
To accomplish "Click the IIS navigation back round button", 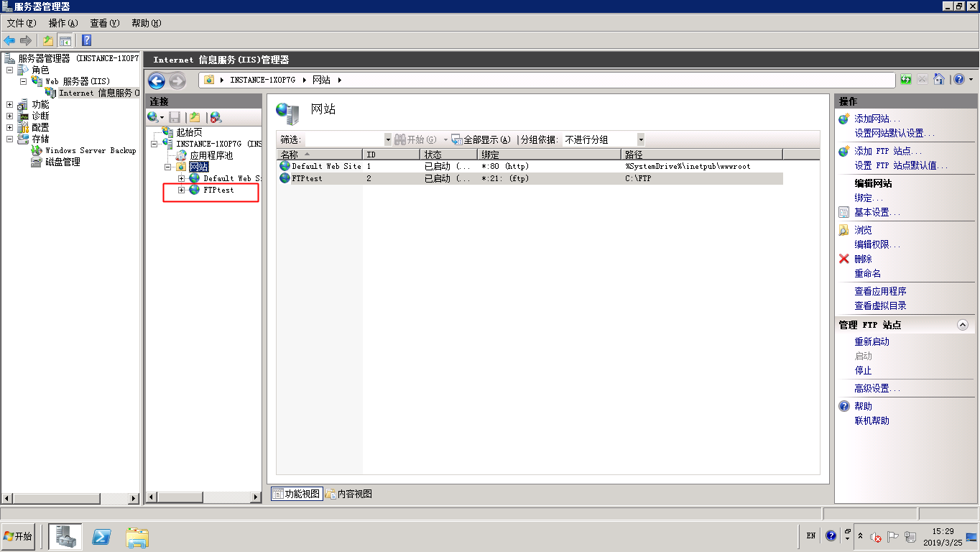I will pyautogui.click(x=157, y=80).
